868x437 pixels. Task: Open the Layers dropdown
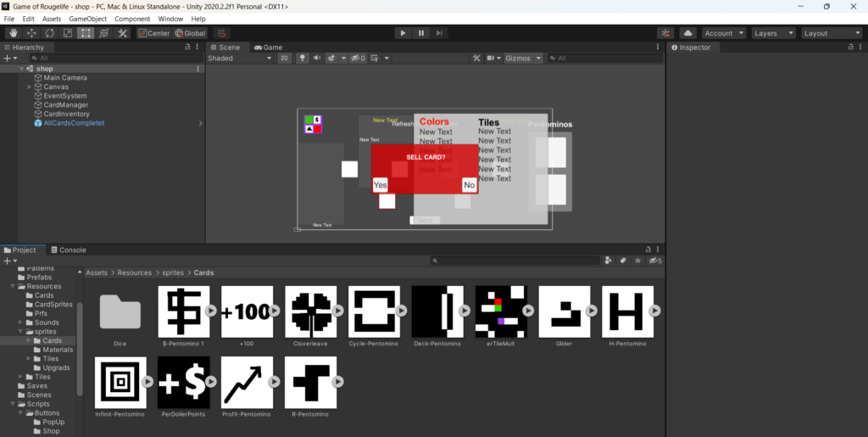773,33
